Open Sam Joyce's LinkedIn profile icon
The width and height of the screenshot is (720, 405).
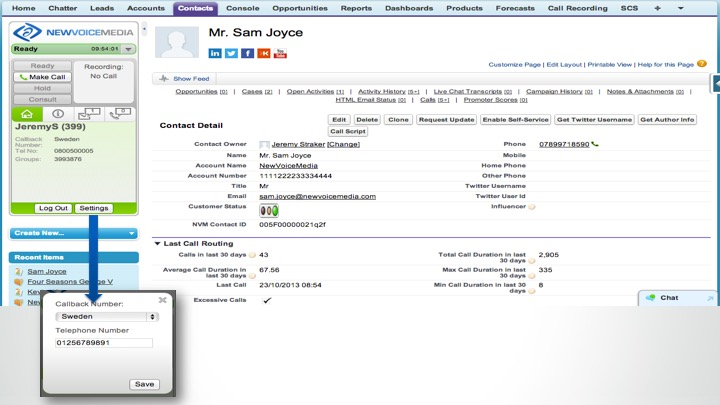pyautogui.click(x=214, y=53)
